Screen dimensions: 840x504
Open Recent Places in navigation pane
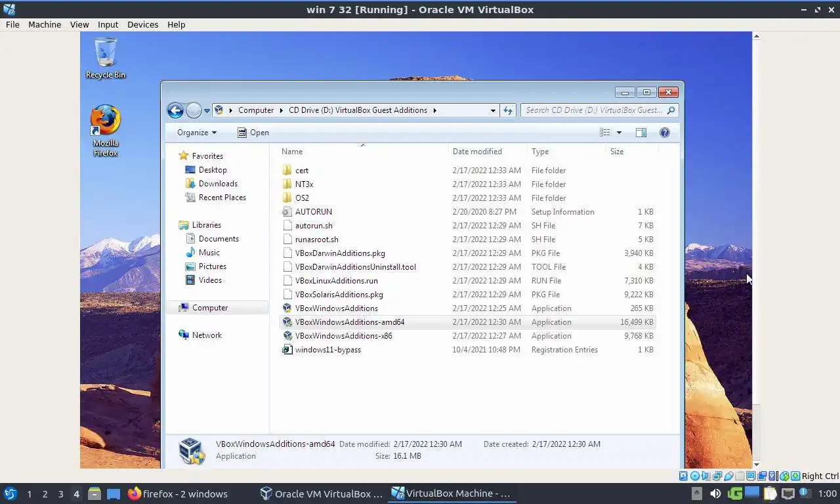click(x=222, y=198)
